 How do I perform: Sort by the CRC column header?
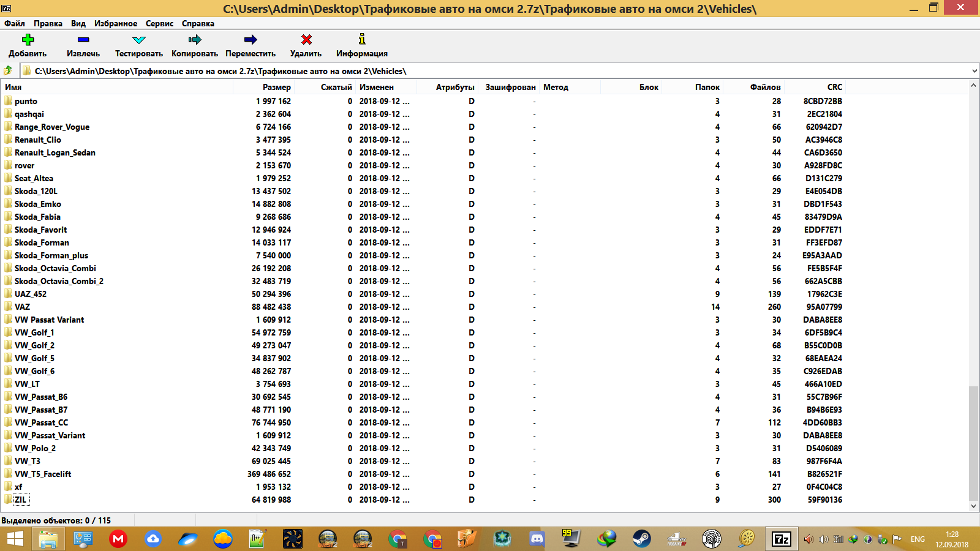click(815, 87)
